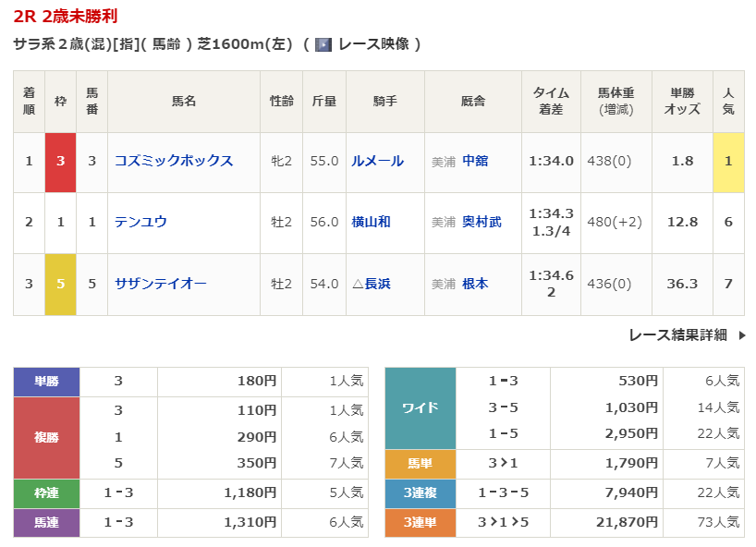Click the teal ワイド payout label

(x=421, y=407)
